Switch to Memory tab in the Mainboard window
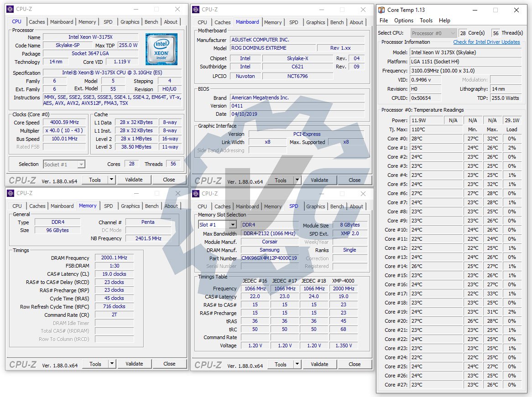Viewport: 532px width, 397px height. 273,22
